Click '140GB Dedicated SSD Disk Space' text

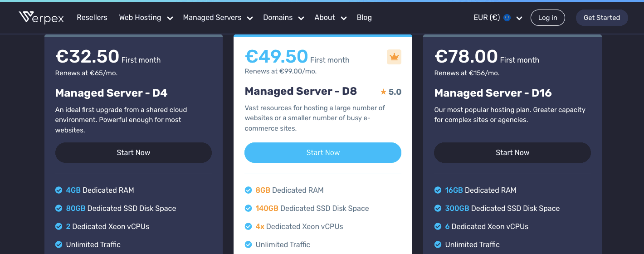(312, 208)
